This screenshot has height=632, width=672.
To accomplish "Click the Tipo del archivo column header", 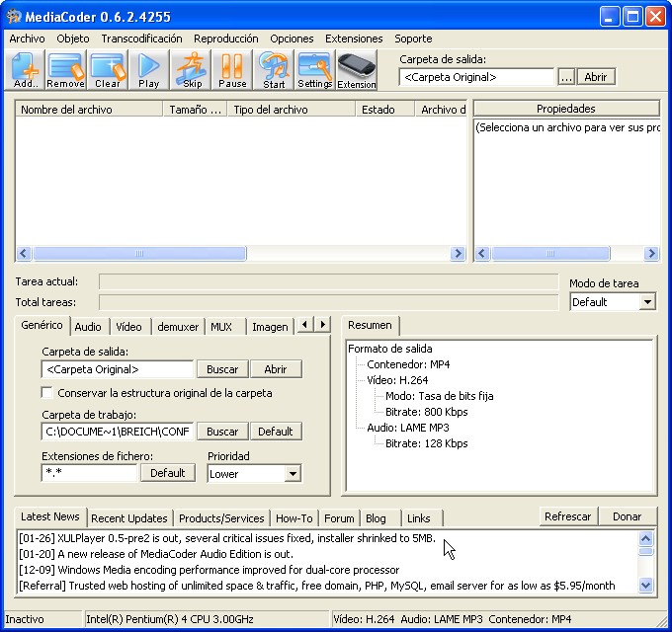I will click(x=292, y=110).
